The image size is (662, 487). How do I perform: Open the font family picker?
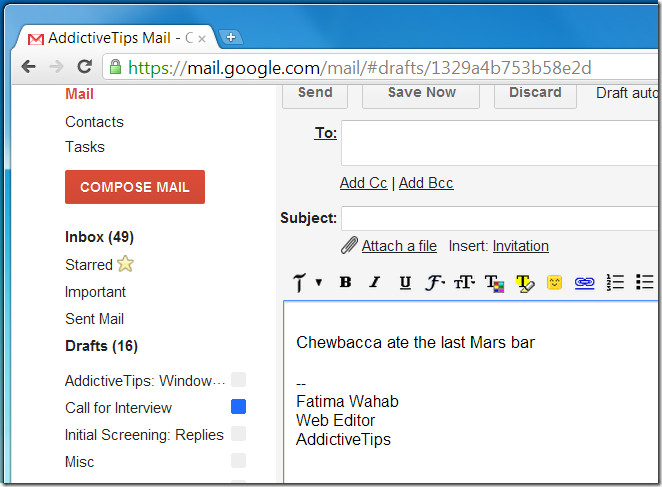pos(435,282)
